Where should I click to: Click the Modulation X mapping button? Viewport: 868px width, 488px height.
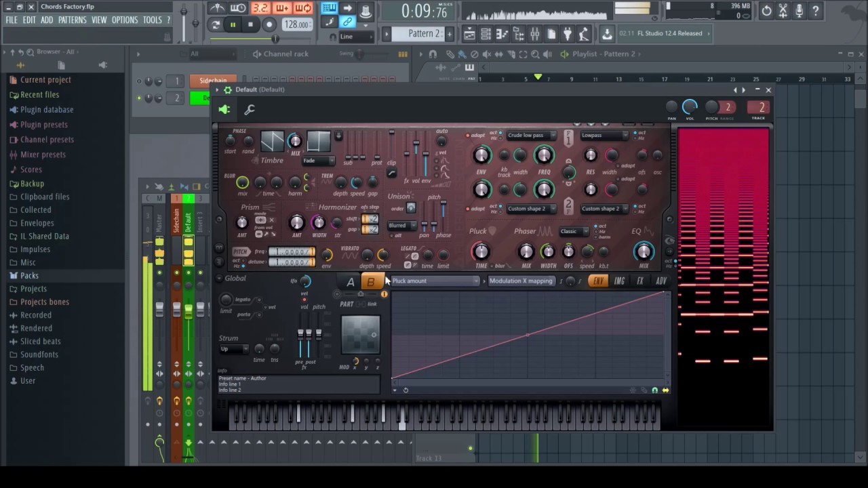(x=521, y=281)
